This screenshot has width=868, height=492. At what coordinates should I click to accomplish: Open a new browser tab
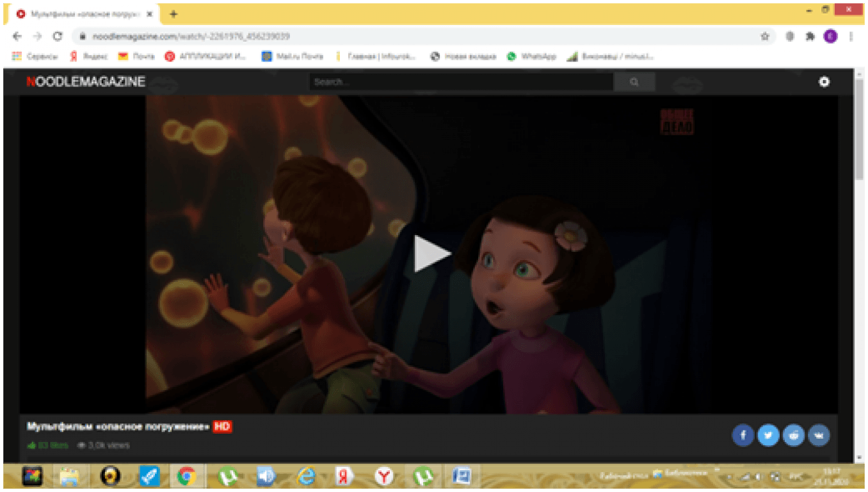pyautogui.click(x=173, y=14)
